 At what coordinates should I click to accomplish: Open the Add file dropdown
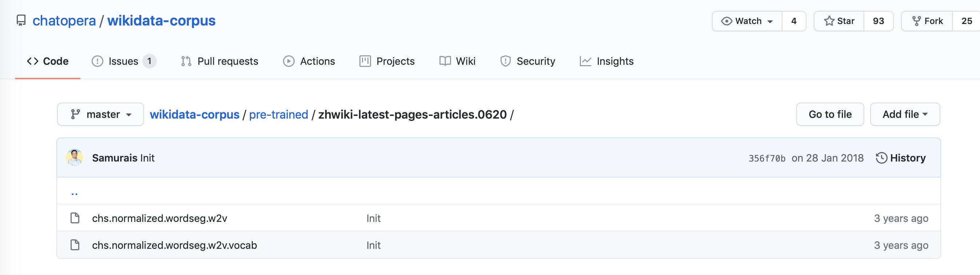pos(905,114)
